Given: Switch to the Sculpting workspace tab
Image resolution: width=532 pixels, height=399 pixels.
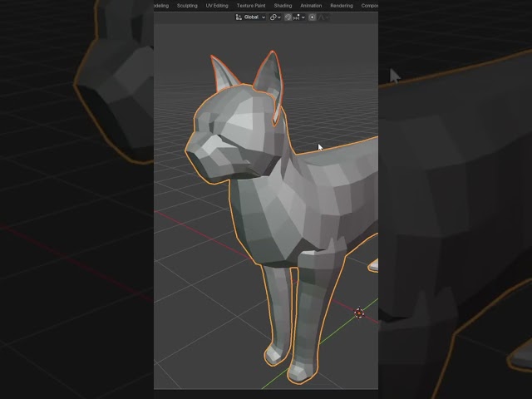Looking at the screenshot, I should (187, 6).
